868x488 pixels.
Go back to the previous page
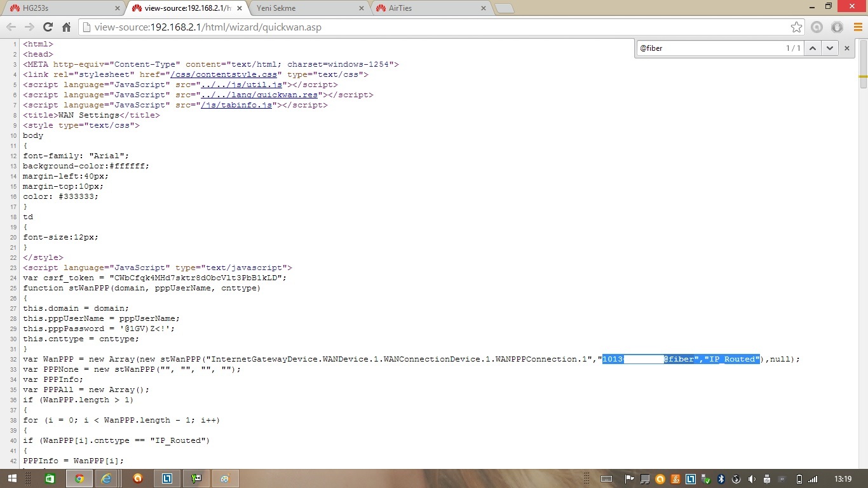click(11, 27)
